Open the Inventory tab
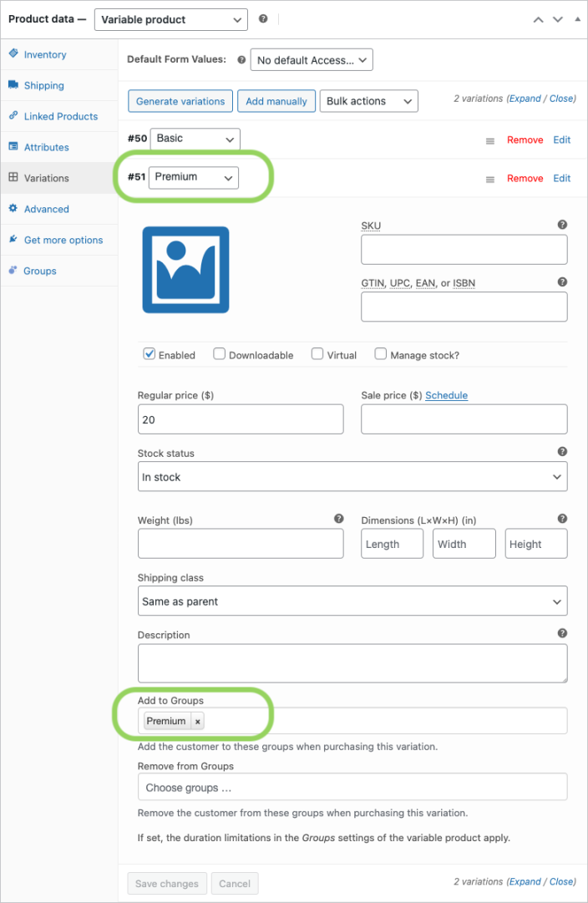Screen dimensions: 588x903 tap(59, 54)
